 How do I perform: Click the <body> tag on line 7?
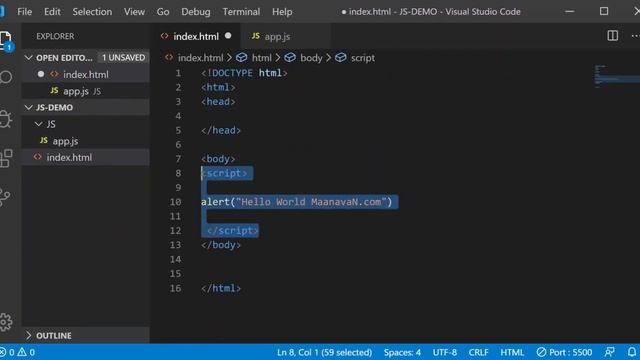(x=218, y=159)
